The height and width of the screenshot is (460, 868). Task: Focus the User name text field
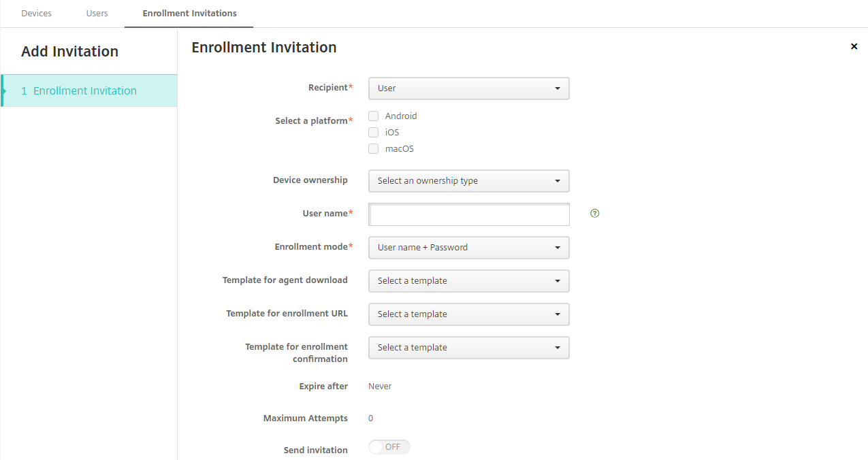tap(468, 214)
